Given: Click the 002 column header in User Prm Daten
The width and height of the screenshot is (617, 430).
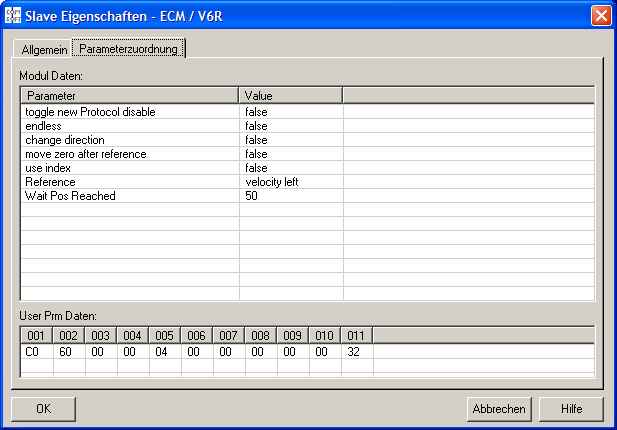Looking at the screenshot, I should click(68, 336).
